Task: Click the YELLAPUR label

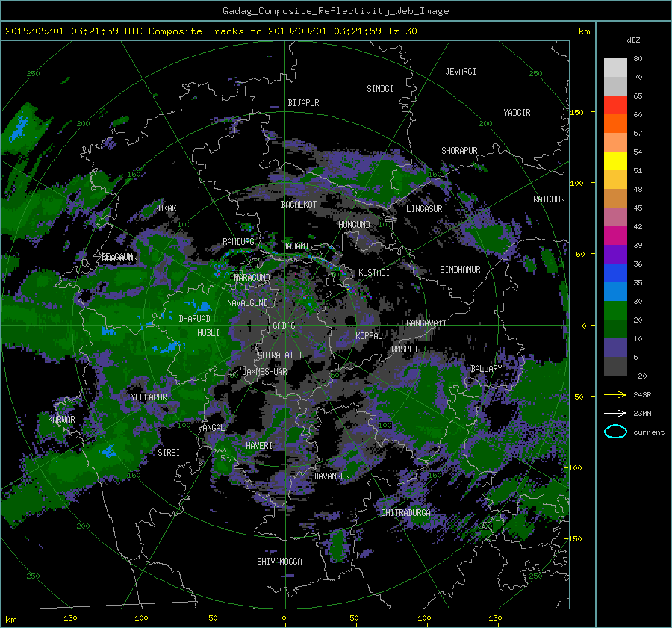Action: point(149,397)
